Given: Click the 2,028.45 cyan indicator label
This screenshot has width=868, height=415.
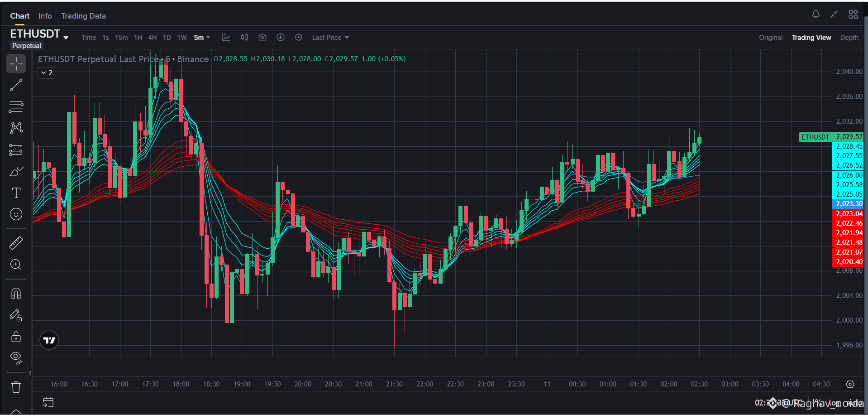Looking at the screenshot, I should click(x=849, y=146).
